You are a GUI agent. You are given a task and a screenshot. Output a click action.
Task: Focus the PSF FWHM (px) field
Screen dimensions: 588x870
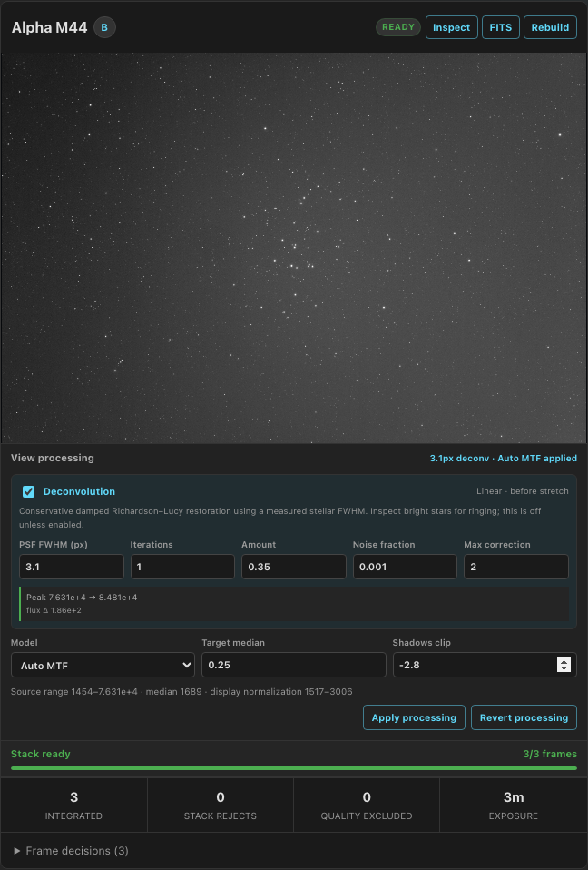point(72,567)
